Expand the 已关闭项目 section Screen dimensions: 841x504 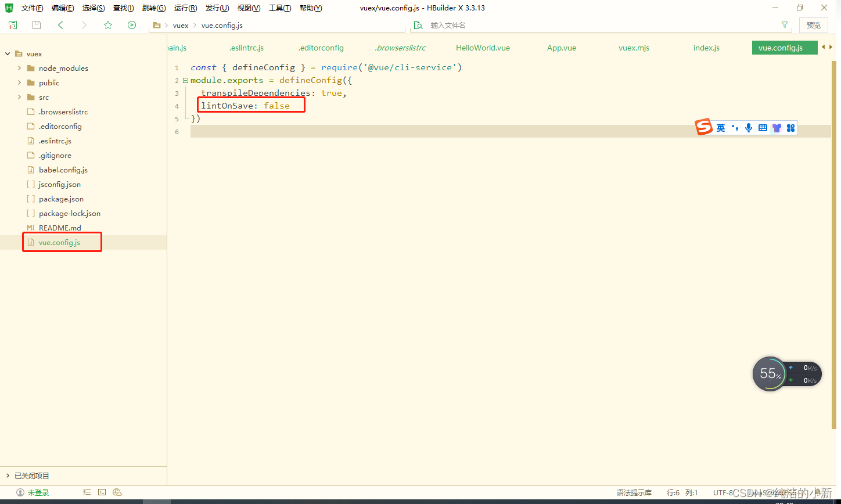[x=8, y=476]
